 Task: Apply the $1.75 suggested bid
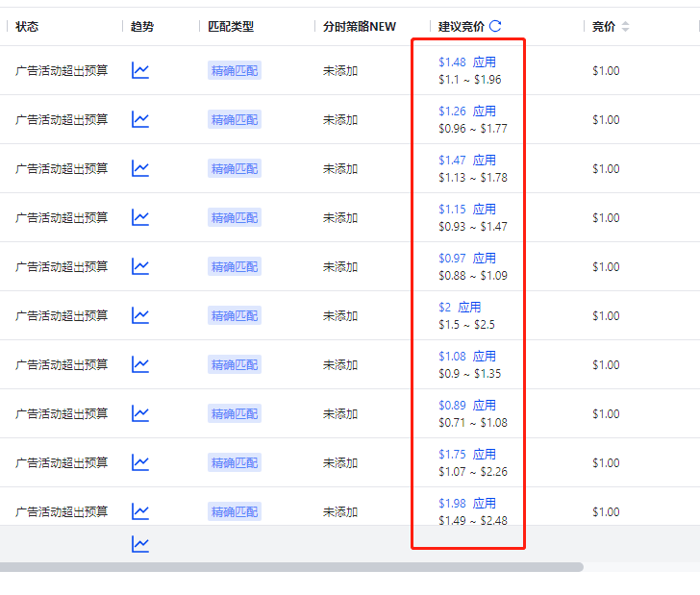click(485, 455)
